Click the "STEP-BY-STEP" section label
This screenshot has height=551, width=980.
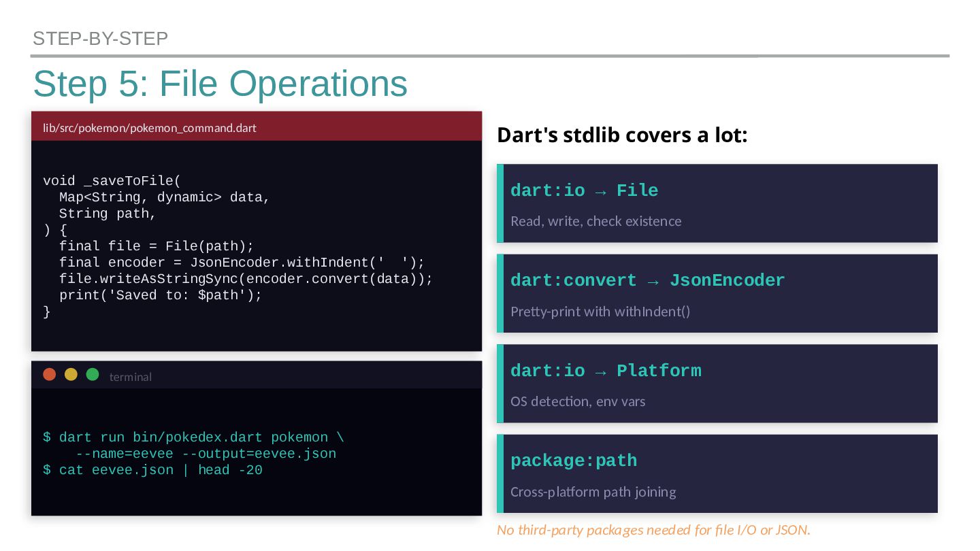pos(100,39)
